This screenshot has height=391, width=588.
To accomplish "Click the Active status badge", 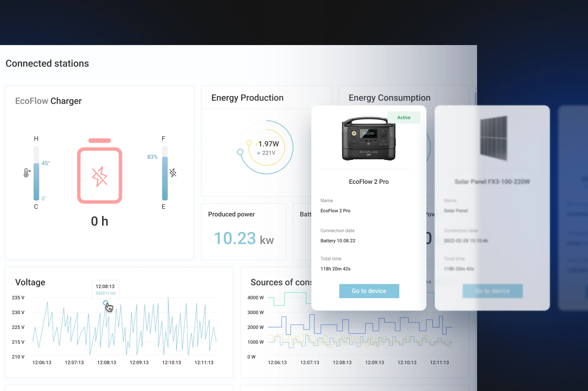I will pyautogui.click(x=404, y=117).
